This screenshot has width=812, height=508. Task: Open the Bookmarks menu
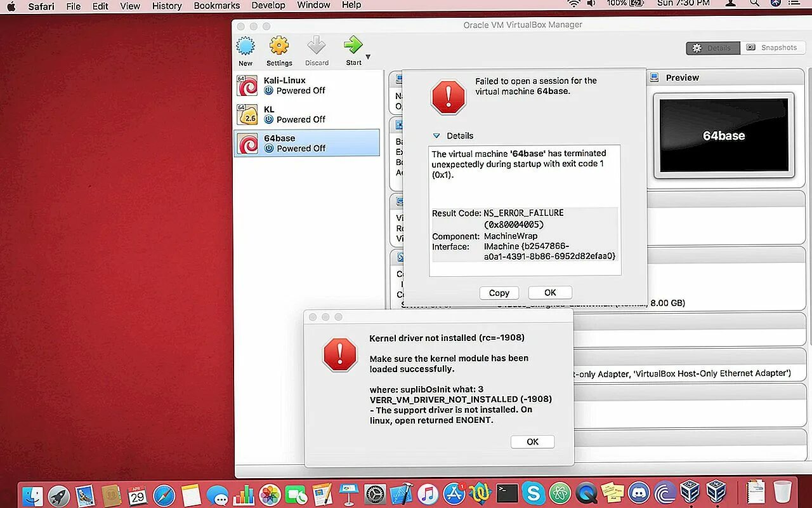(x=217, y=6)
